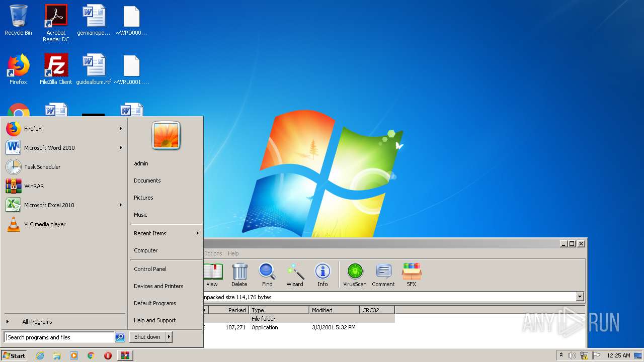
Task: Open Google Chrome from the taskbar
Action: click(91, 355)
